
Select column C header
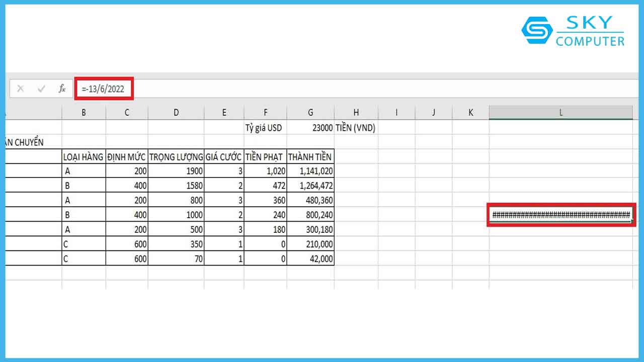coord(127,113)
